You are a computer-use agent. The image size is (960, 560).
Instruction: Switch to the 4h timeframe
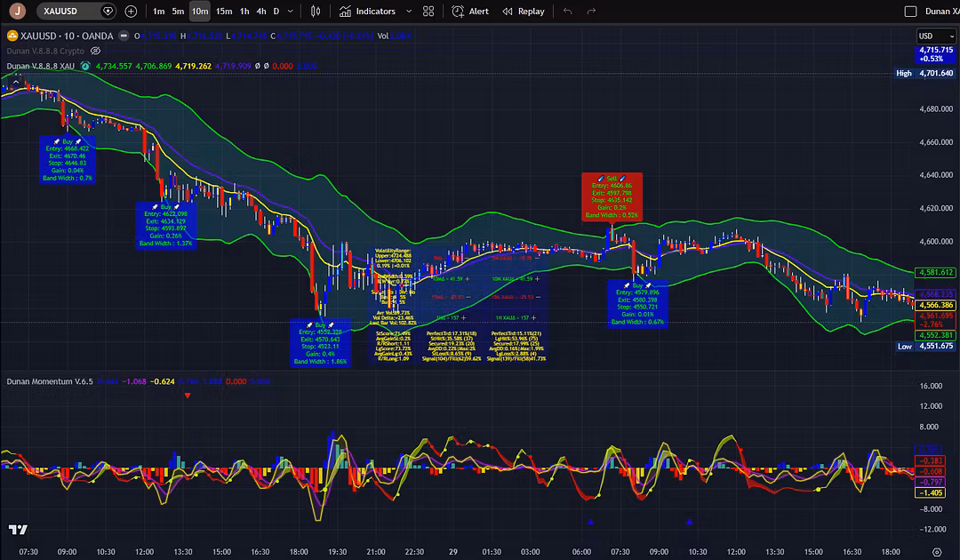[x=261, y=11]
